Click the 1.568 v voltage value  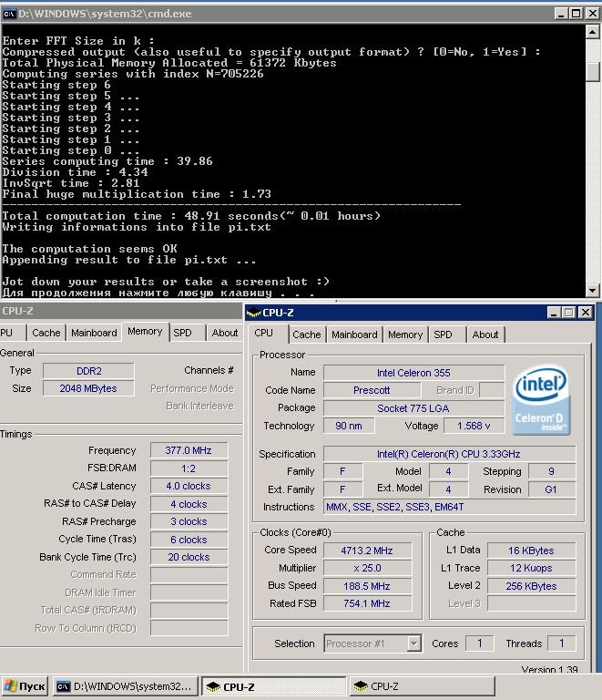(x=474, y=426)
